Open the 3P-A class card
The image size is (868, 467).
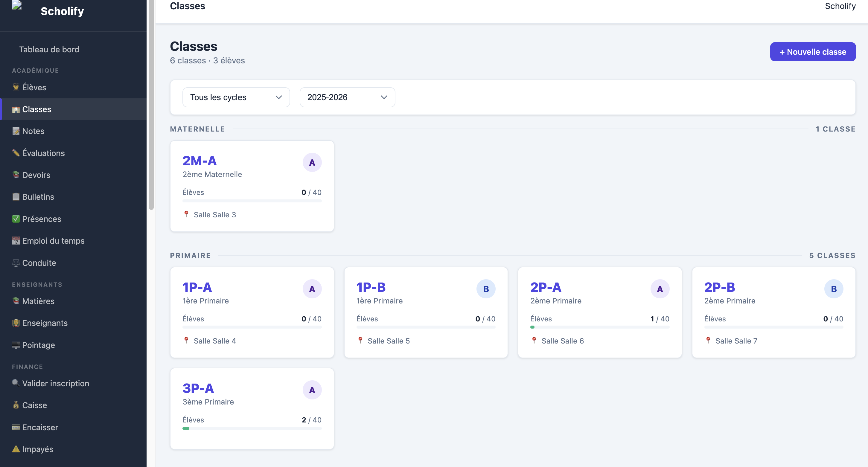click(x=252, y=408)
